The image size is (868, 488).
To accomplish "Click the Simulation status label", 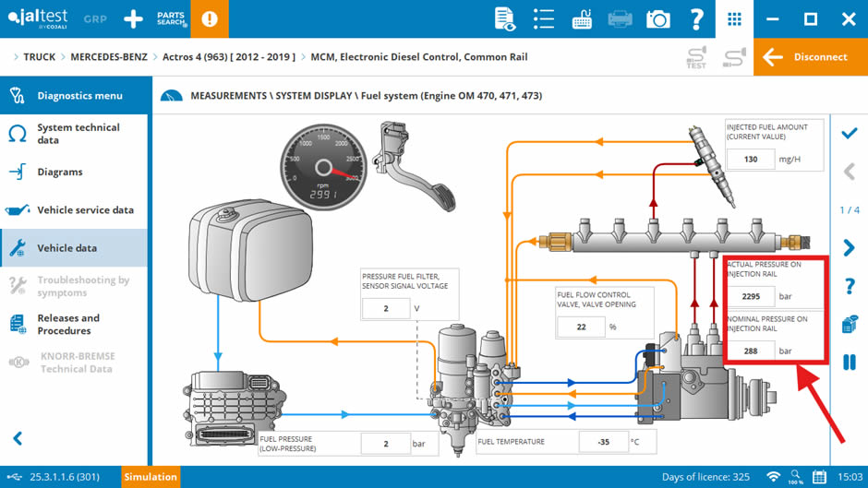I will coord(150,477).
